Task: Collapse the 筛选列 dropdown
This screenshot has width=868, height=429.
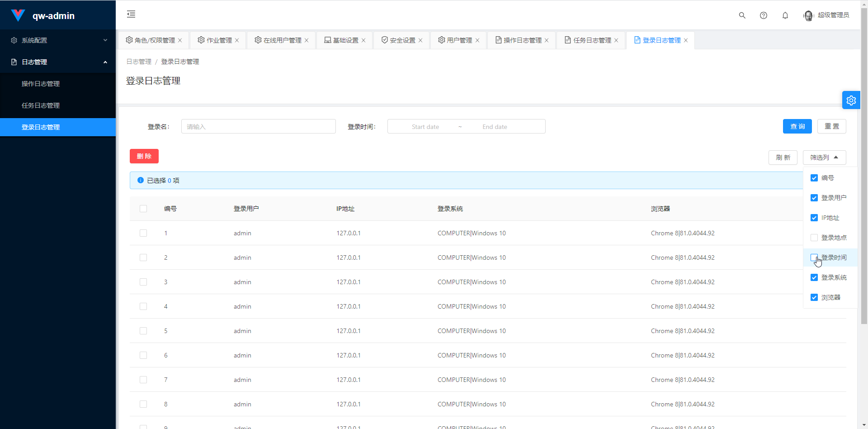Action: tap(824, 157)
